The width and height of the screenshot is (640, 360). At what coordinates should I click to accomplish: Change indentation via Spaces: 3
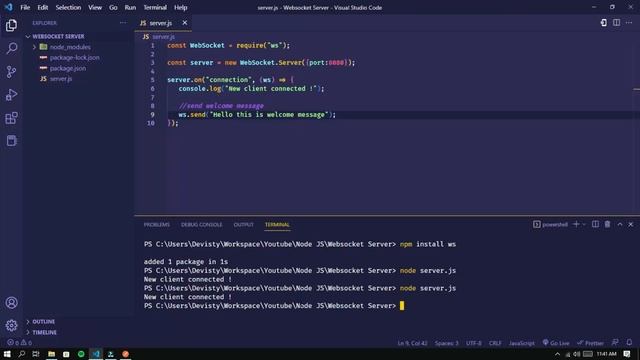click(447, 343)
